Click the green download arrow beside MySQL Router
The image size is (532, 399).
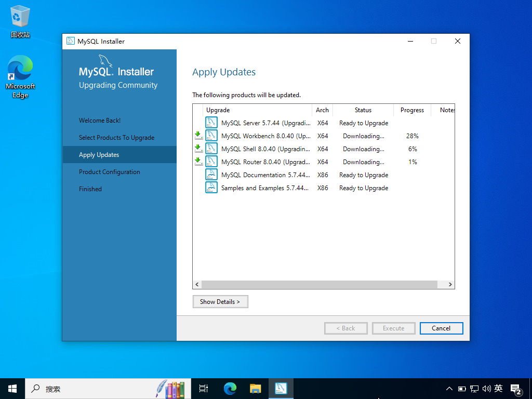[x=198, y=162]
